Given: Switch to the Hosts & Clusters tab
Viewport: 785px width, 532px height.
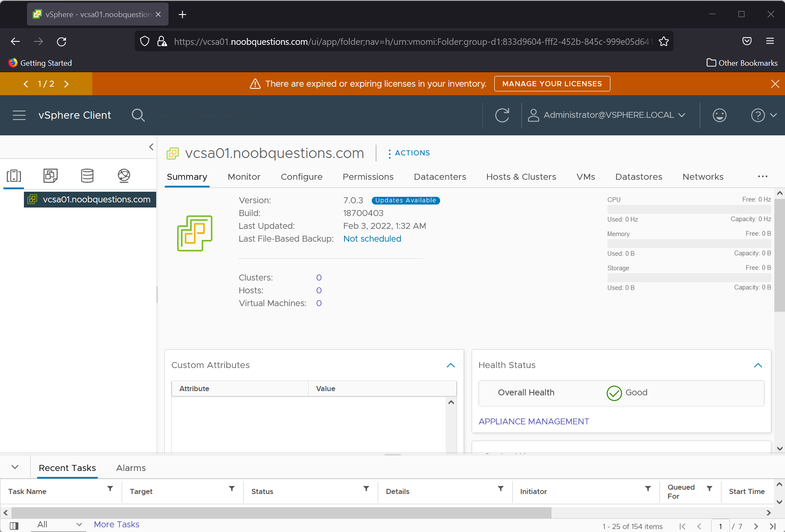Looking at the screenshot, I should [x=521, y=177].
